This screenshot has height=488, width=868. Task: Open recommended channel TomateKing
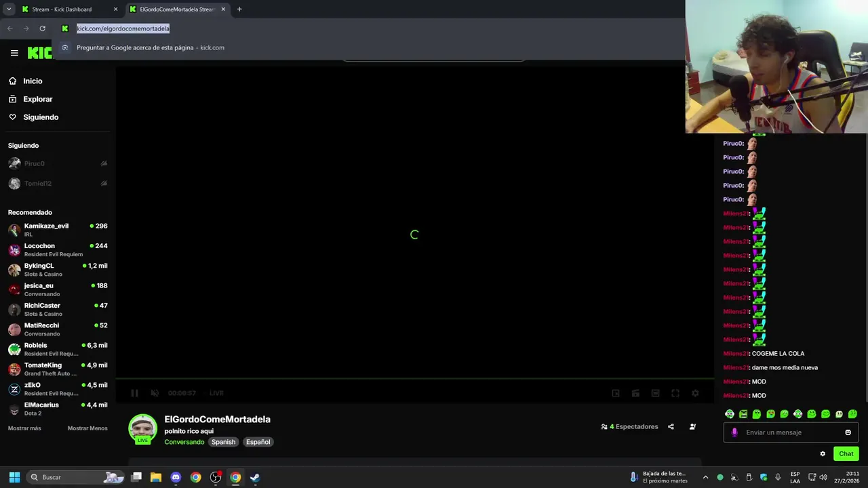coord(57,369)
